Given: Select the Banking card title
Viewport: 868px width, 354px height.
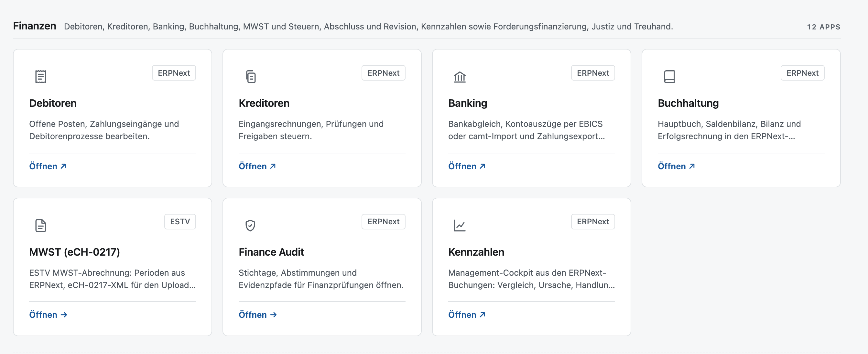Looking at the screenshot, I should 468,103.
